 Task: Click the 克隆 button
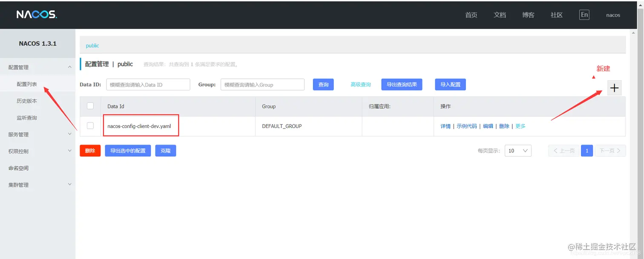click(x=165, y=151)
